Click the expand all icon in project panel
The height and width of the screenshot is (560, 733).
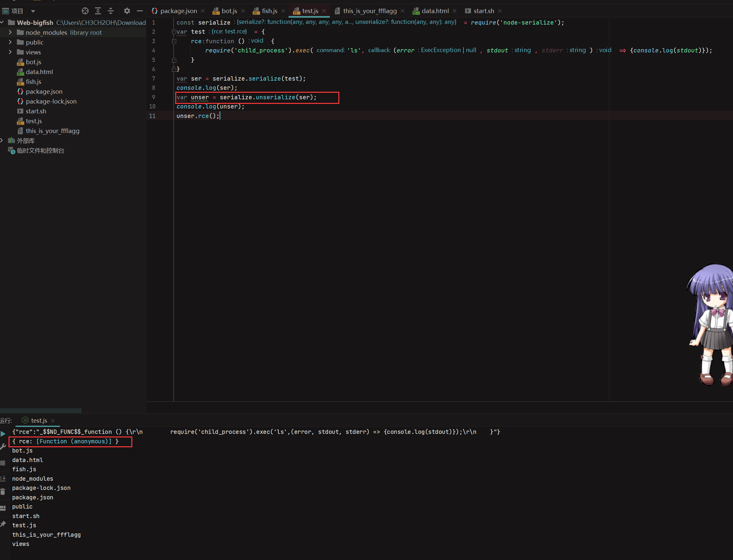click(98, 11)
